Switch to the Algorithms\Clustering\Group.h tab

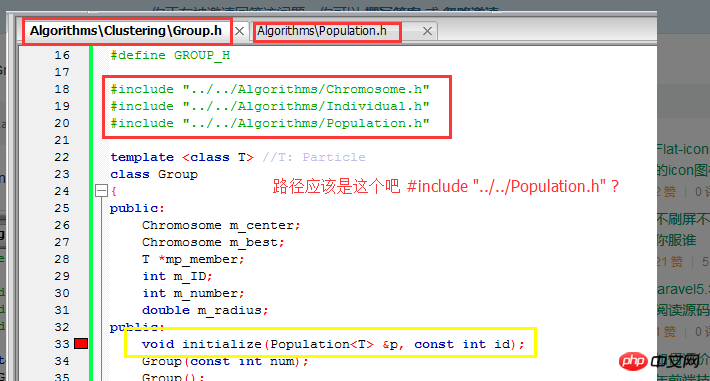126,31
